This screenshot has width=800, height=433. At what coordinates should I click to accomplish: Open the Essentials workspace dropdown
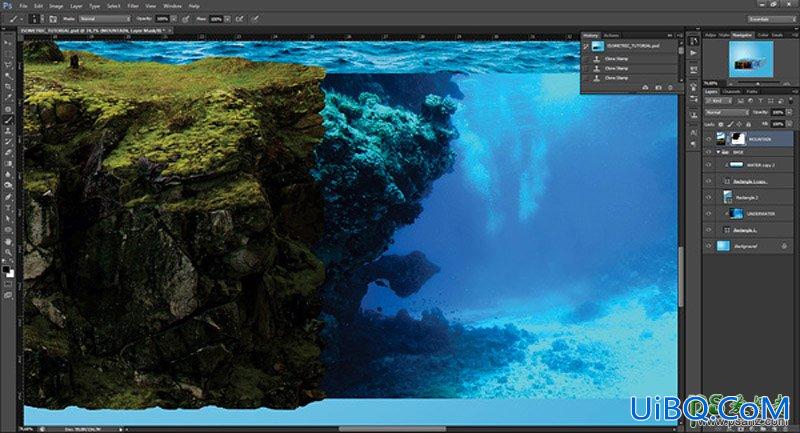[771, 19]
